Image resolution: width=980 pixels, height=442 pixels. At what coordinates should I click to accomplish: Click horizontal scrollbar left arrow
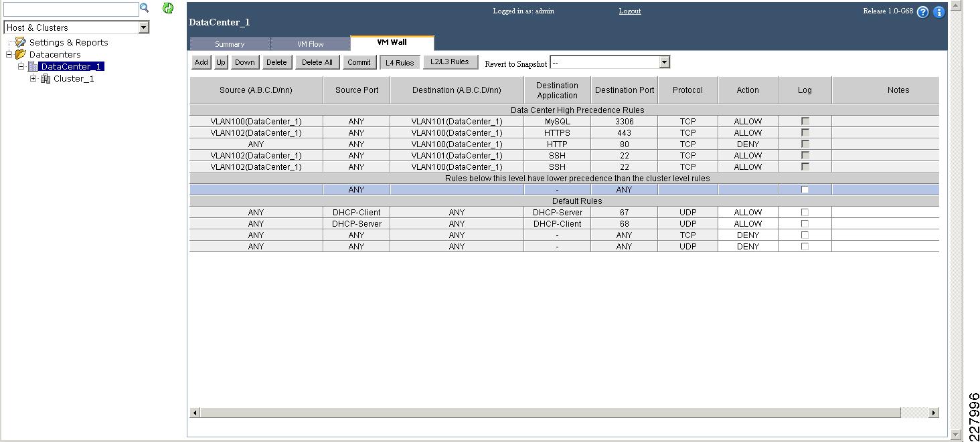point(195,413)
